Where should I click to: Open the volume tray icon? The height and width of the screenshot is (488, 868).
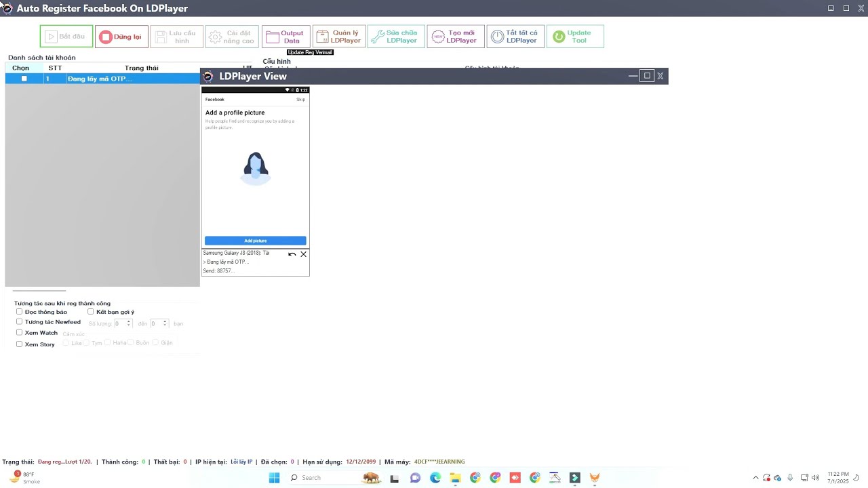pos(815,478)
